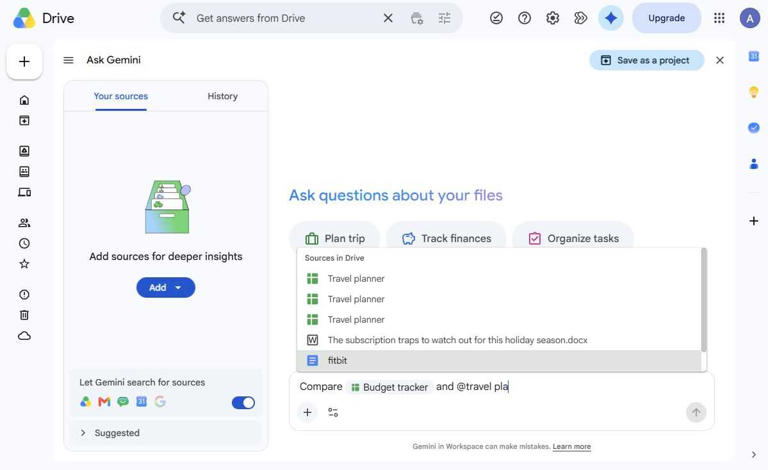Open Google Tasks in the side panel
This screenshot has width=768, height=470.
pos(754,128)
